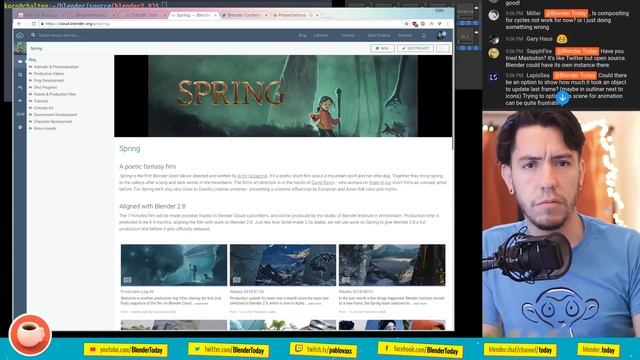Viewport: 640px width, 360px height.
Task: Open Character Development folder
Action: click(53, 122)
